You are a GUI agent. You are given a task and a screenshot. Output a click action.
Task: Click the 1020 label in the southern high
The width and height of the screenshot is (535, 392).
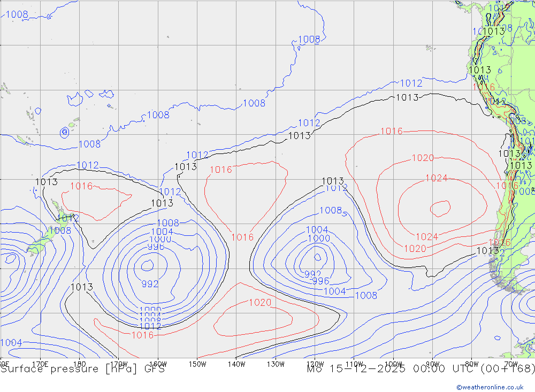tap(260, 303)
